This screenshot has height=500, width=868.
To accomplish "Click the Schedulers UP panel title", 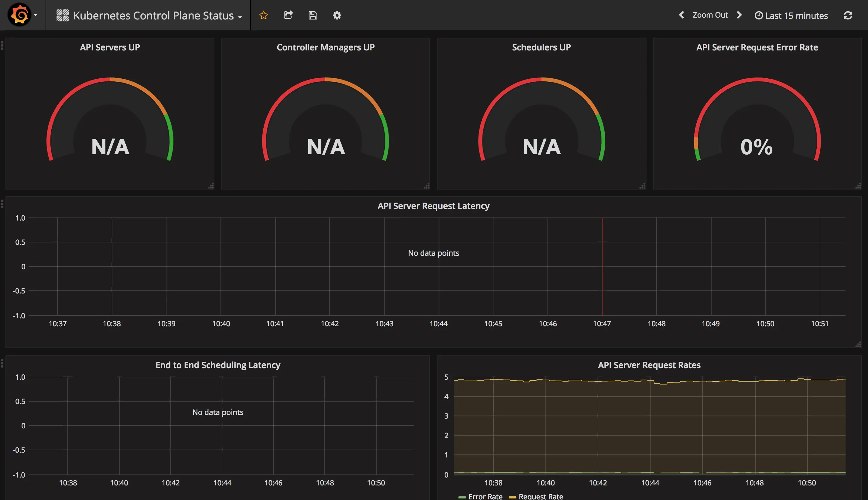I will [541, 47].
